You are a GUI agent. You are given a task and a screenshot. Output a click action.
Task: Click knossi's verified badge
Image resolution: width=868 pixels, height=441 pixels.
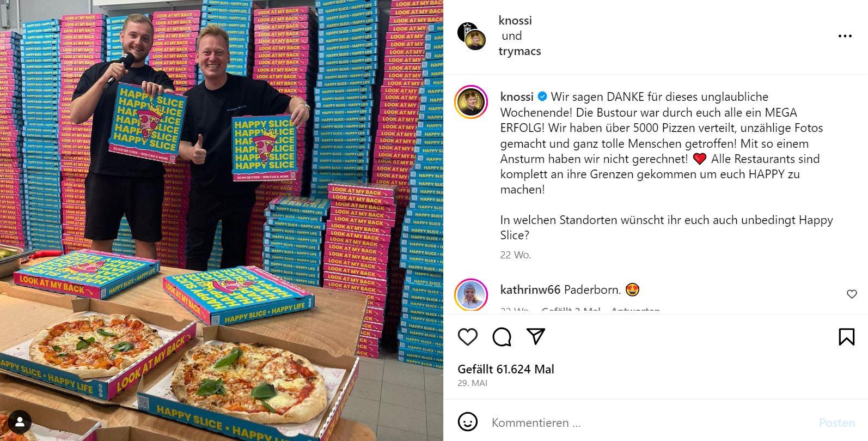[542, 96]
